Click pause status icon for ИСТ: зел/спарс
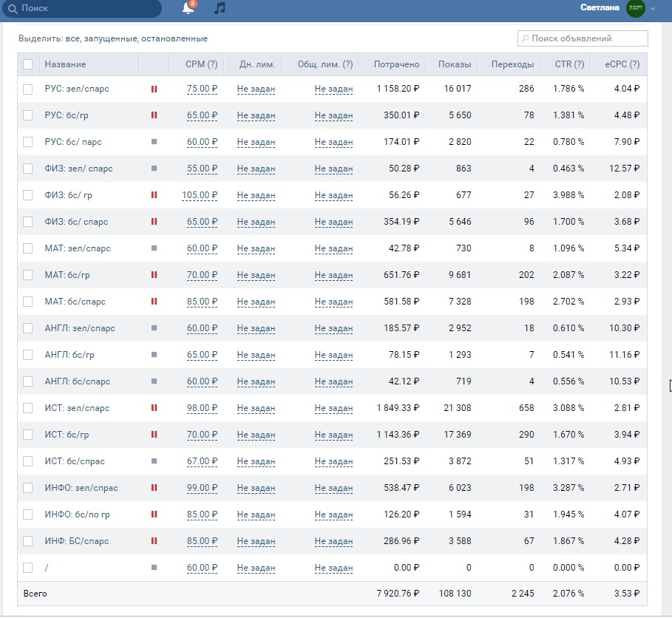 (x=154, y=408)
